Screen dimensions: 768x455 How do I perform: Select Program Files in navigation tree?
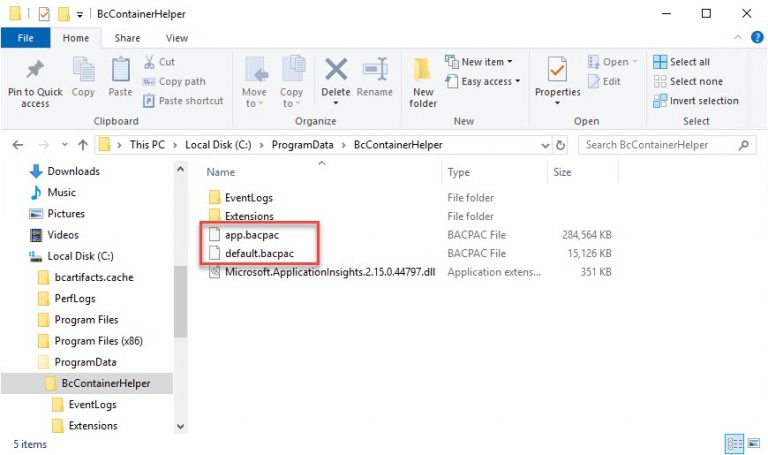coord(86,320)
